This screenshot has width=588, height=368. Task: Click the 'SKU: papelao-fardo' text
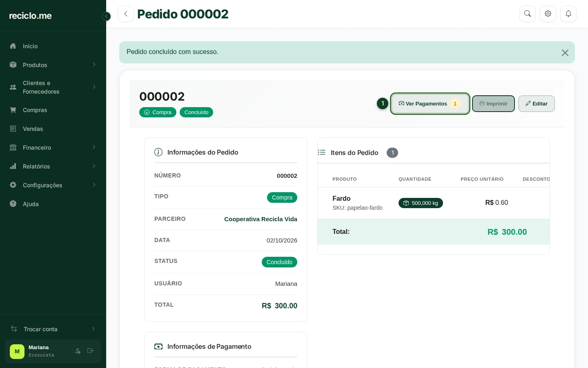click(x=358, y=208)
